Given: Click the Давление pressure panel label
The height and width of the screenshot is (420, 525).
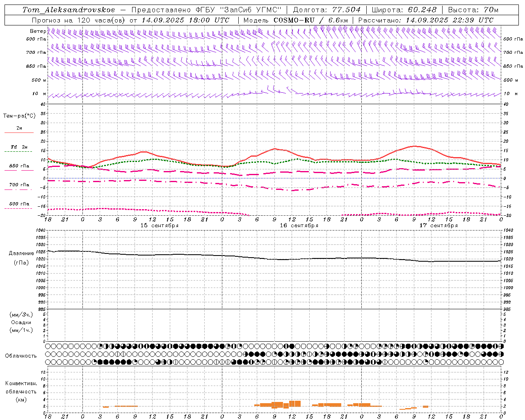Looking at the screenshot, I should [x=21, y=253].
